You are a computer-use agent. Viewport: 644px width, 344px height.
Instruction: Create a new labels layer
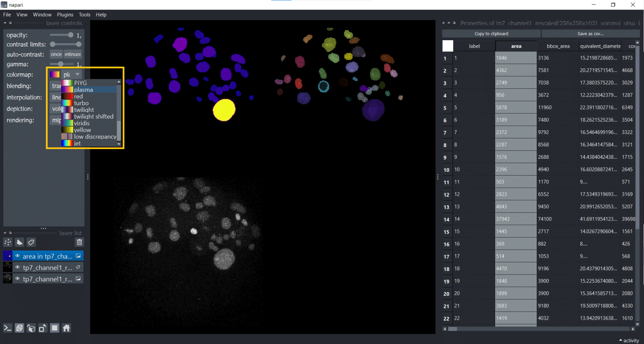point(31,242)
